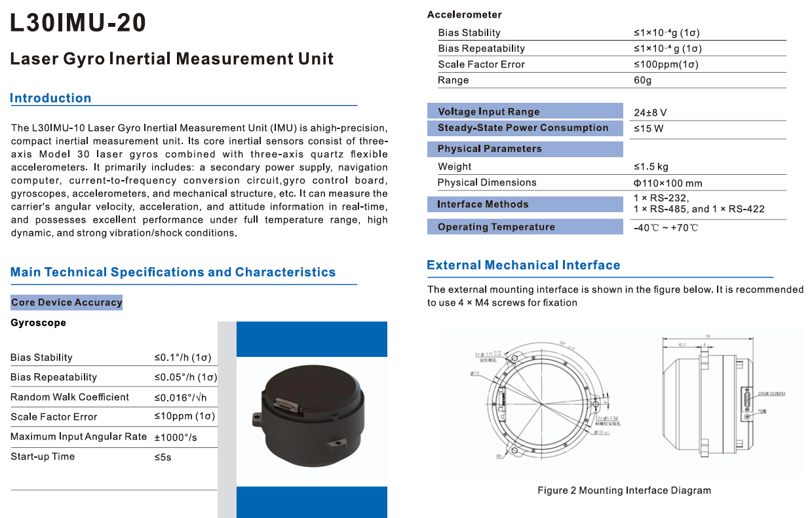Select the ≤15 W value
The height and width of the screenshot is (518, 812).
coord(649,128)
